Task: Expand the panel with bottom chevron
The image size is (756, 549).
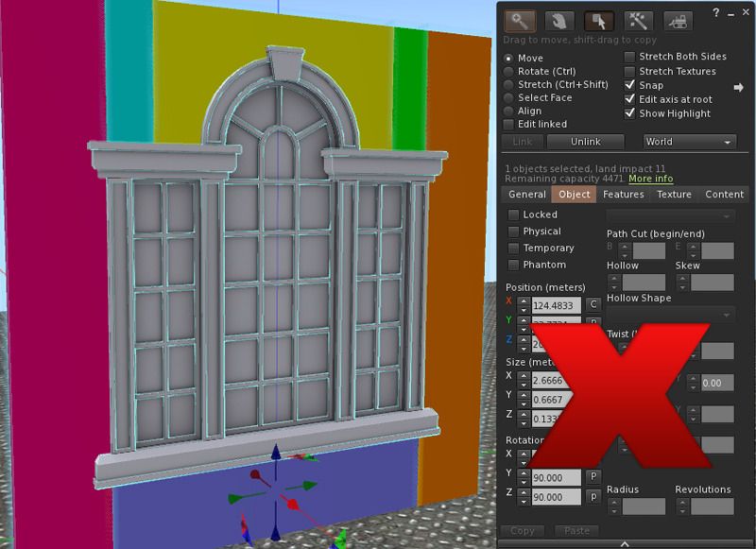Action: 625,543
